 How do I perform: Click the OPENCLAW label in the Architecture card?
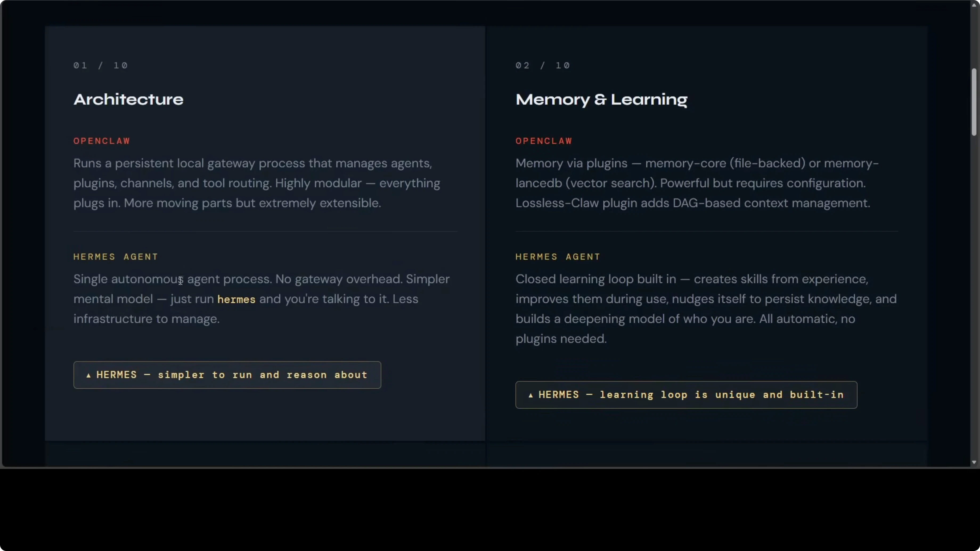101,141
